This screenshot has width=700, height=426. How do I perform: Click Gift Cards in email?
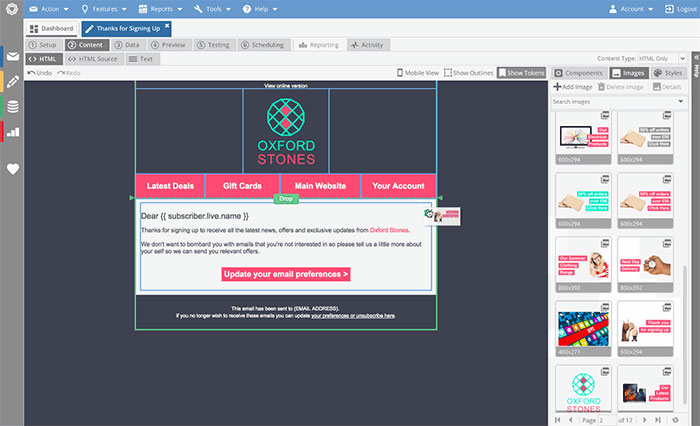pyautogui.click(x=242, y=186)
